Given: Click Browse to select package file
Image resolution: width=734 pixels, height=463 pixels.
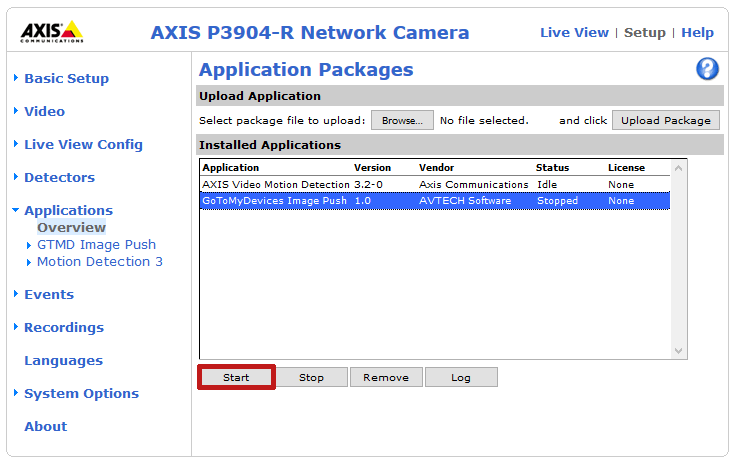Looking at the screenshot, I should pyautogui.click(x=402, y=120).
